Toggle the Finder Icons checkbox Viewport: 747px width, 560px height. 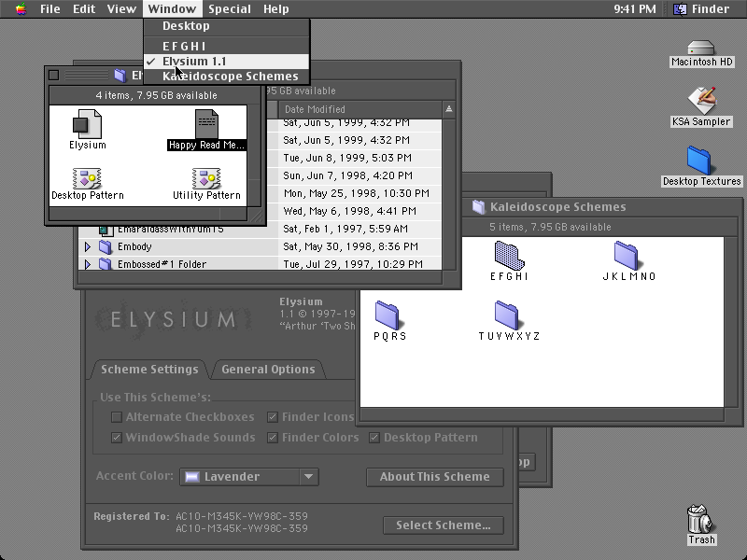coord(273,417)
